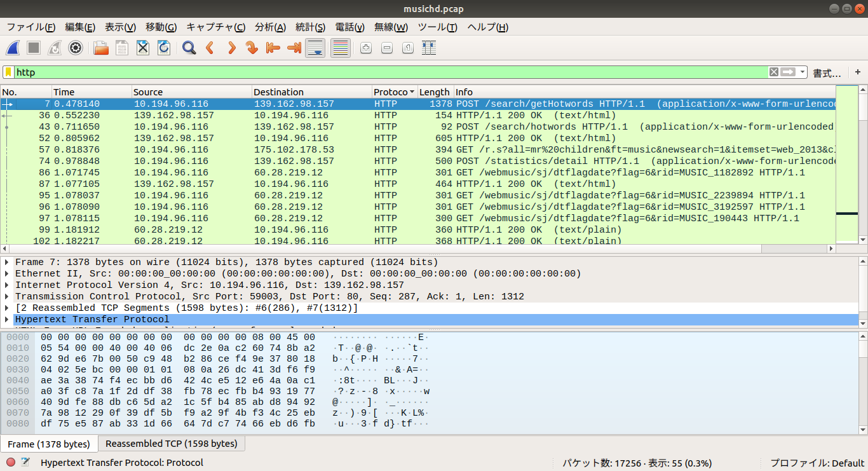
Task: Select packet 57 GET /r.s row
Action: point(418,150)
